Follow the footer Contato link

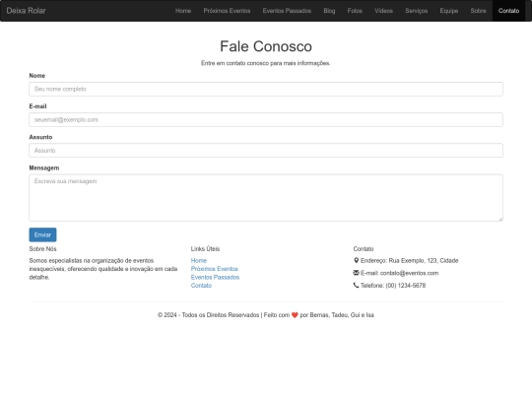pos(201,286)
